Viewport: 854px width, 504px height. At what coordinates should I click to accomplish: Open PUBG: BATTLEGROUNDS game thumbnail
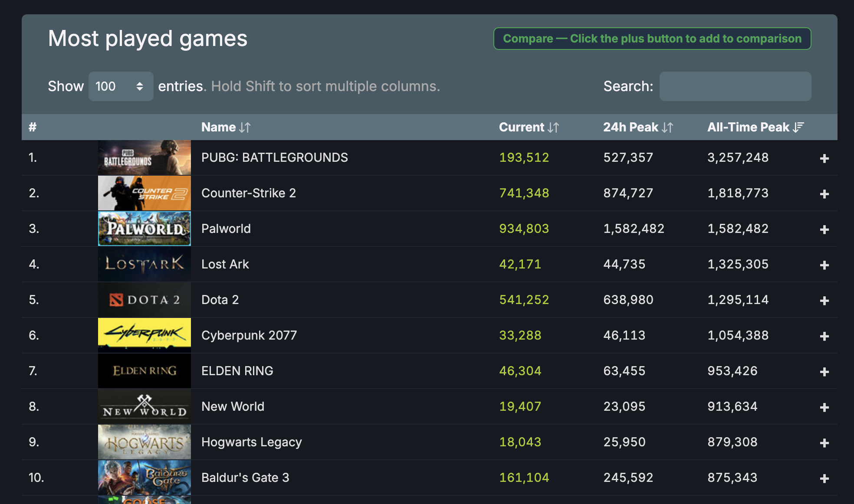coord(145,157)
